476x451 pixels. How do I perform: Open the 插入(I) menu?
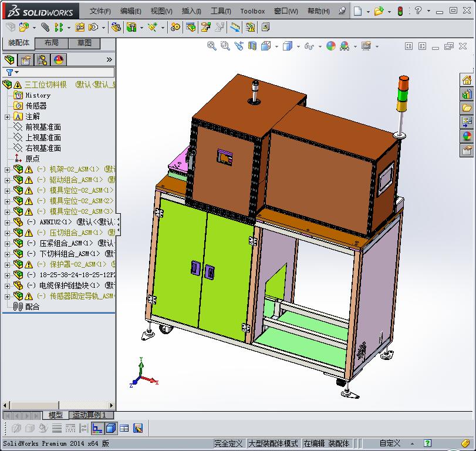[x=191, y=11]
